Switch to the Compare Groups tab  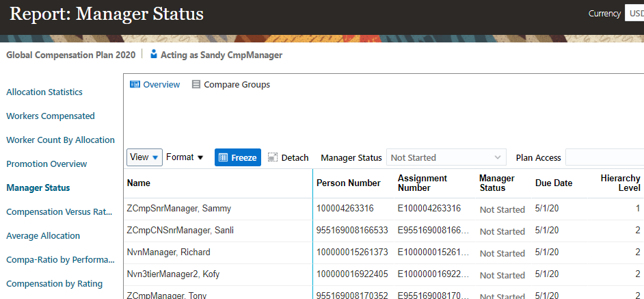point(237,85)
